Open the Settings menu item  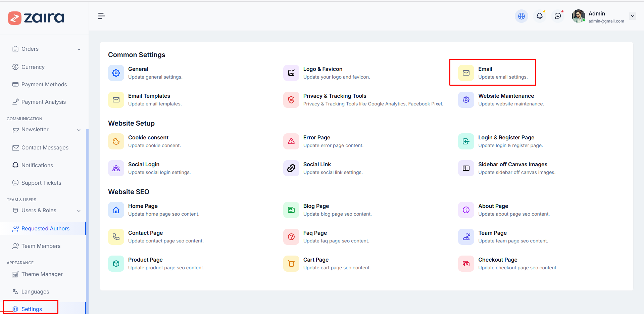pyautogui.click(x=32, y=309)
